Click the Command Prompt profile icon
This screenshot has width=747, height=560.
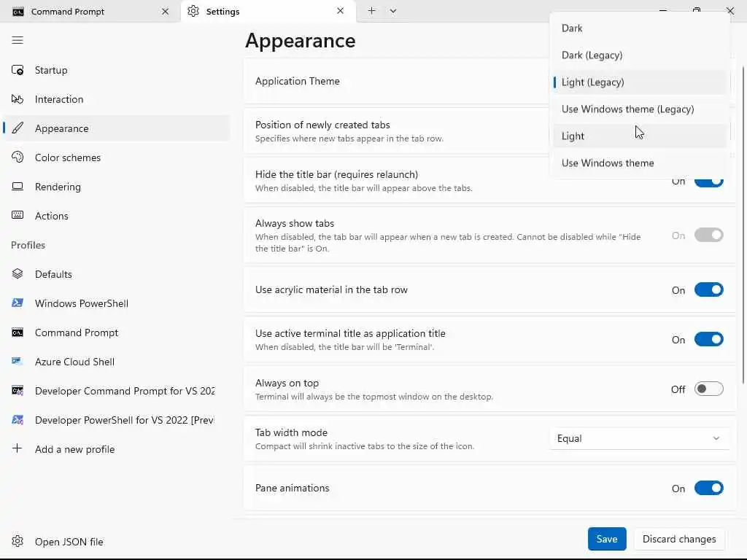(18, 332)
